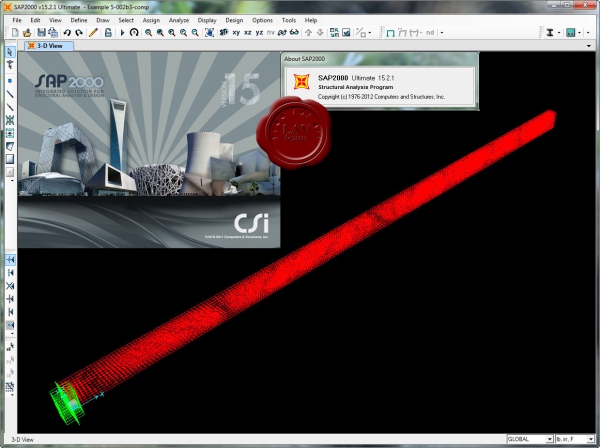Open the window list arrow at tab bar end

(589, 46)
